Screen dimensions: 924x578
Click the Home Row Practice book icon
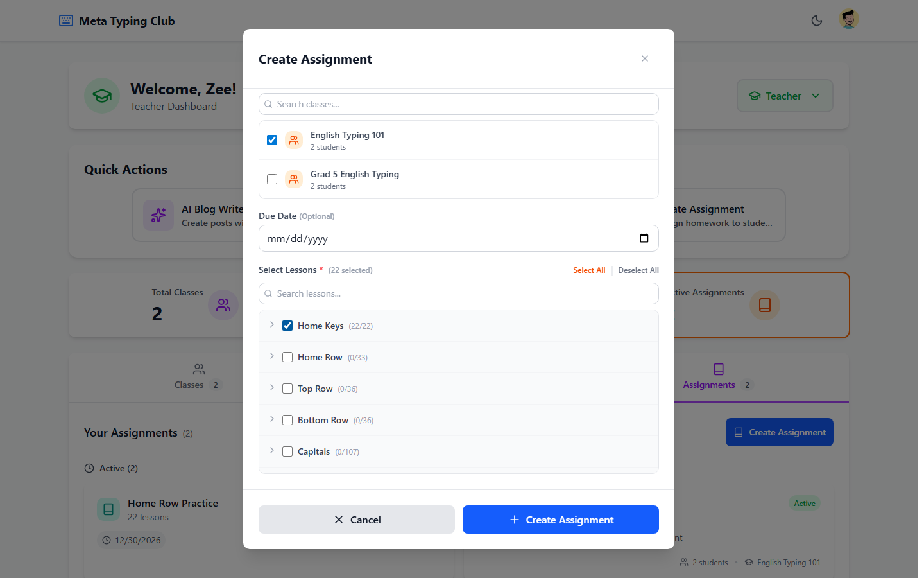[108, 509]
